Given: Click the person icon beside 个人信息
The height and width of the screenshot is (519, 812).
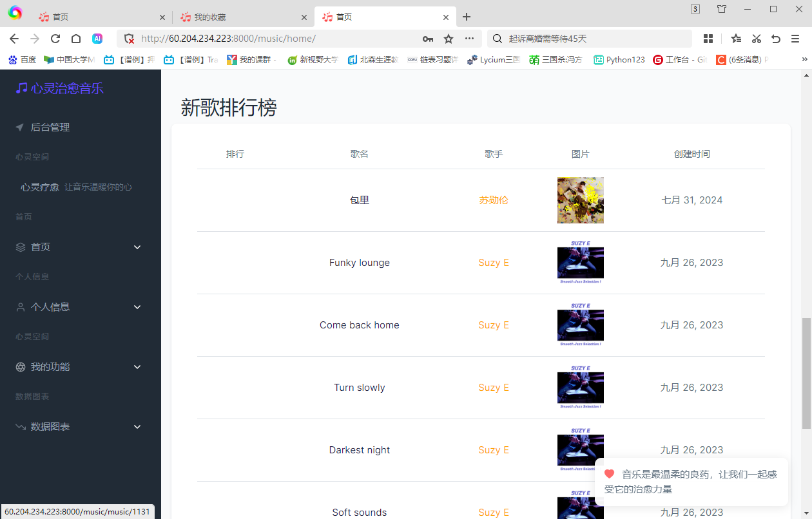Looking at the screenshot, I should [21, 307].
